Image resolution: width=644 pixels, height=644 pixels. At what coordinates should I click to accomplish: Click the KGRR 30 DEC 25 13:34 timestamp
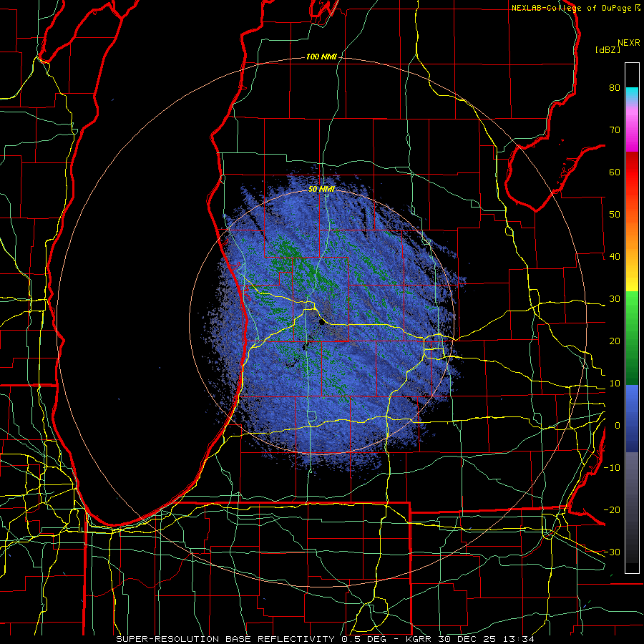[x=470, y=639]
